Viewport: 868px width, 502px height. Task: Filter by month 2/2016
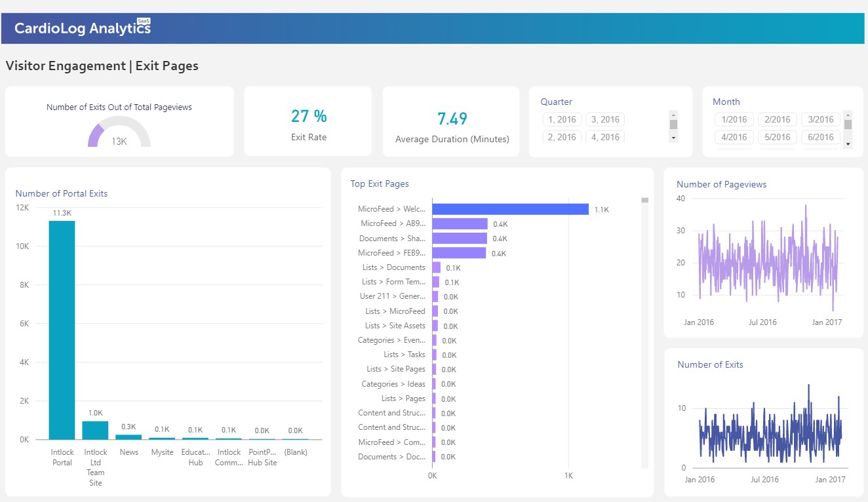[x=778, y=119]
